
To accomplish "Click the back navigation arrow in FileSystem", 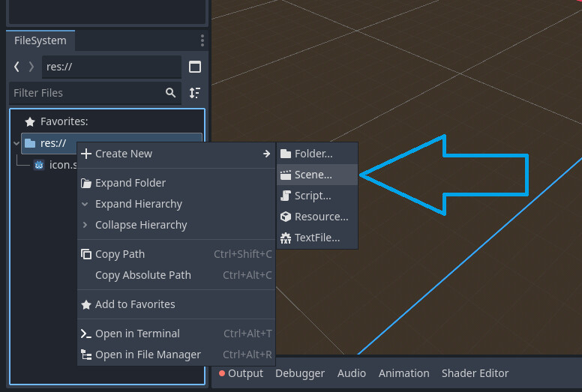I will tap(17, 67).
